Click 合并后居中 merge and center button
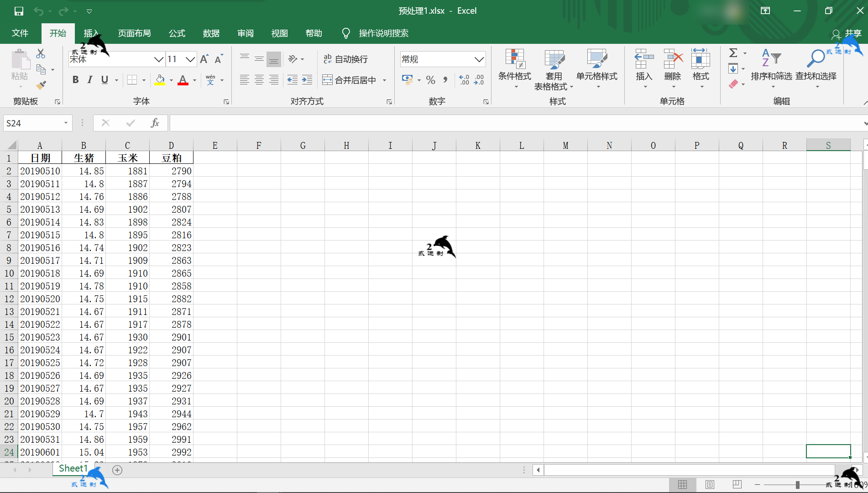The image size is (868, 493). pos(349,80)
